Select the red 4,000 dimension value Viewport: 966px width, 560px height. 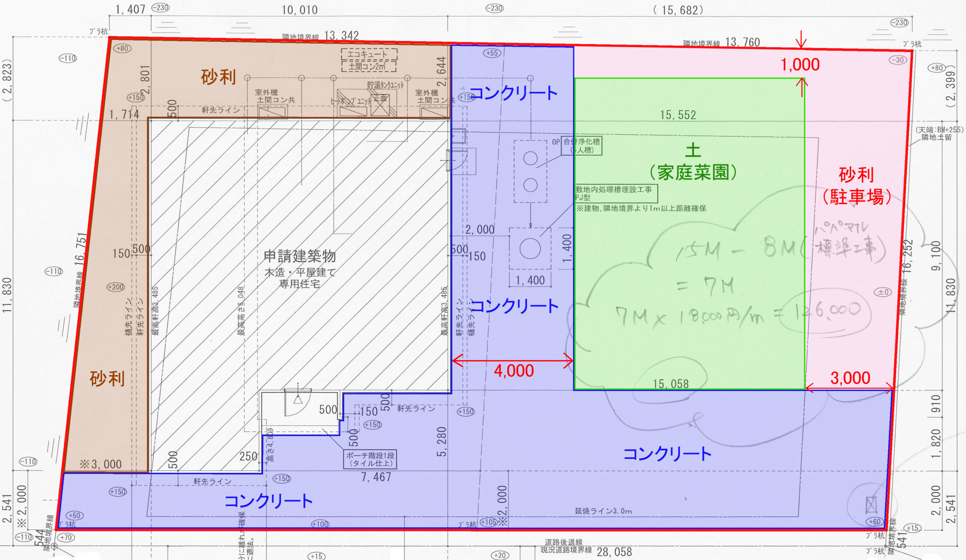click(514, 371)
